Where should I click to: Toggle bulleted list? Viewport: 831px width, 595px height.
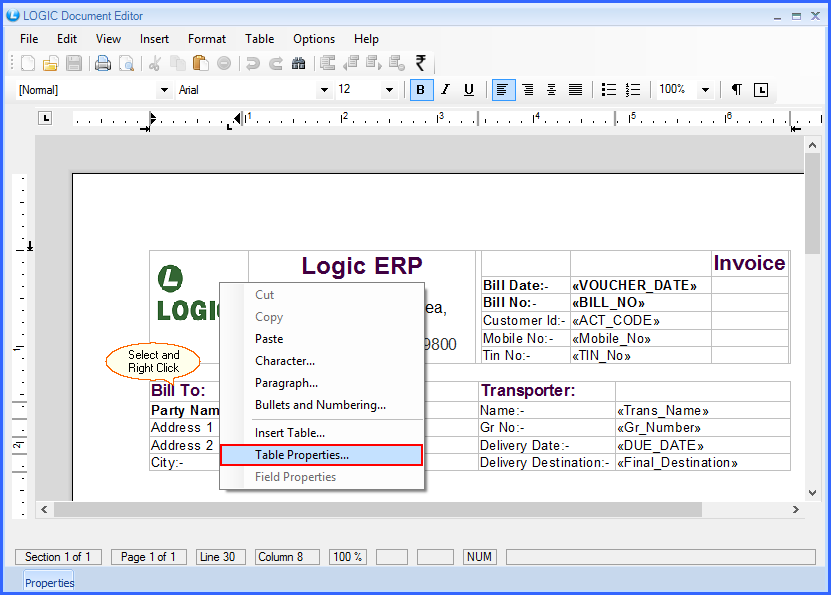[609, 90]
